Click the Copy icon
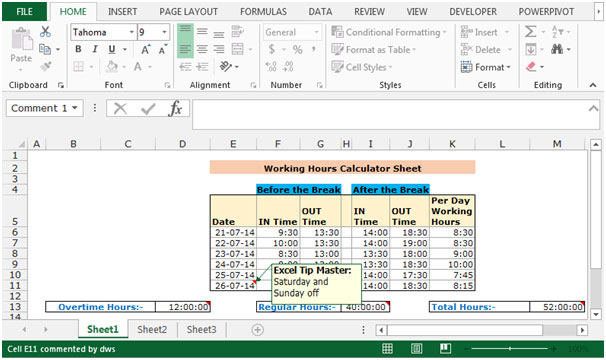 (45, 49)
